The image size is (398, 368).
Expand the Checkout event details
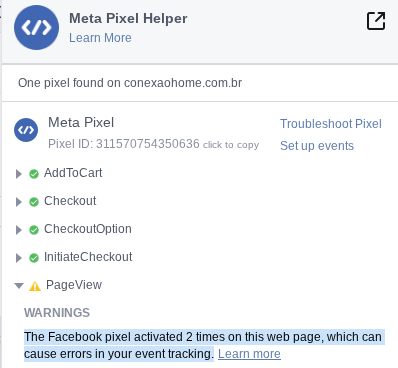19,202
